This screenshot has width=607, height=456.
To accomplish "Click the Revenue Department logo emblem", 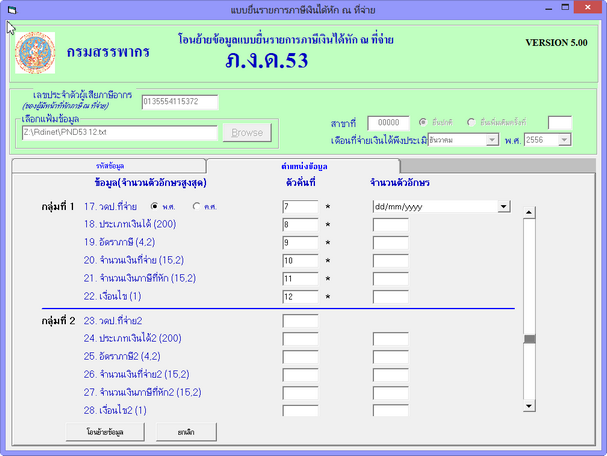I will click(x=35, y=53).
